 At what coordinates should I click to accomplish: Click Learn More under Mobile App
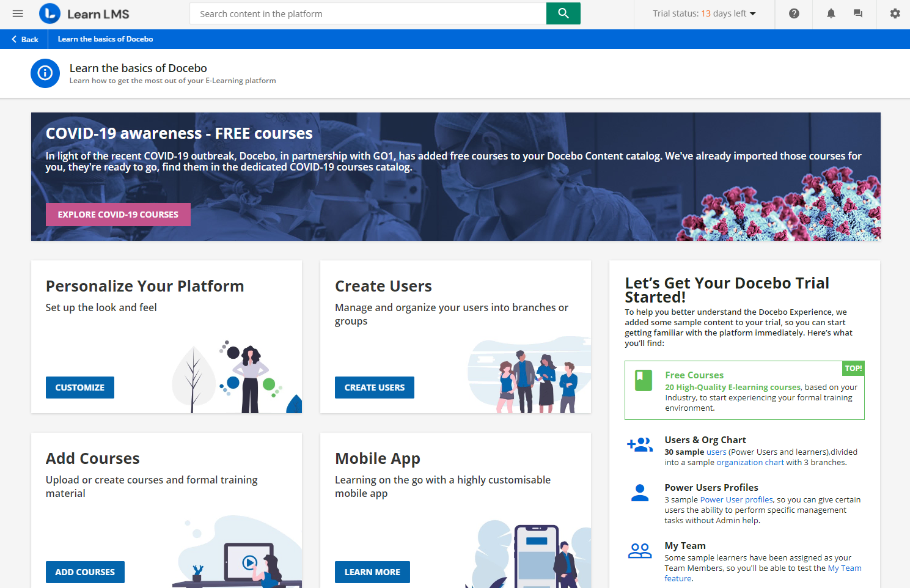[x=372, y=572]
